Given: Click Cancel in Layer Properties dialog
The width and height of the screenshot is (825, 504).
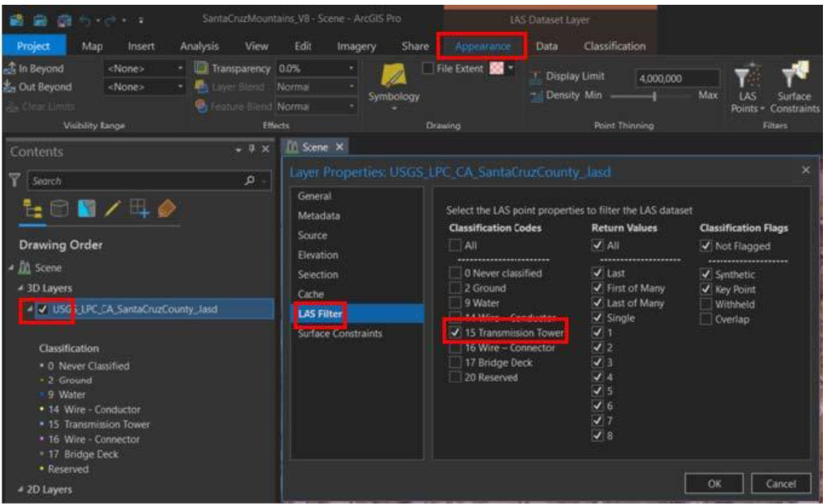Looking at the screenshot, I should pos(781,483).
